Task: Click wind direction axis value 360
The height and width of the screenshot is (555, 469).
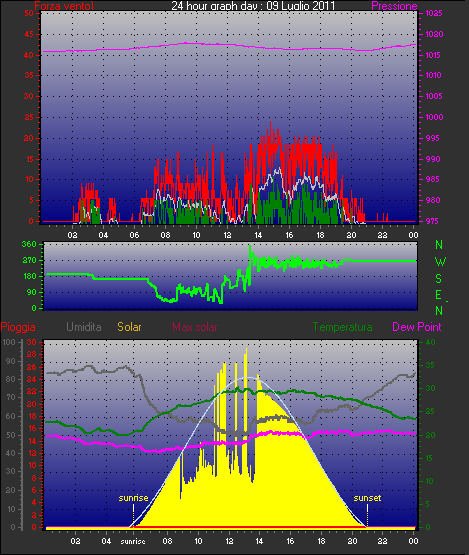Action: click(x=29, y=244)
